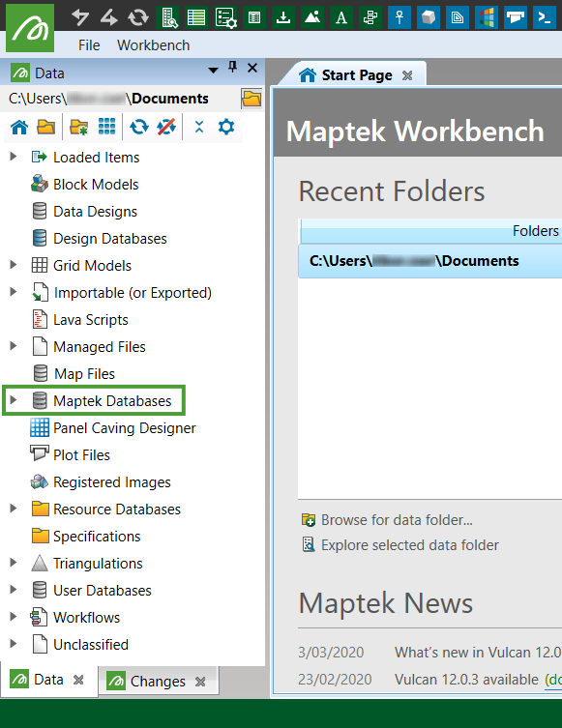The width and height of the screenshot is (562, 728).
Task: Click the refresh icon in Data toolbar
Action: pyautogui.click(x=139, y=127)
